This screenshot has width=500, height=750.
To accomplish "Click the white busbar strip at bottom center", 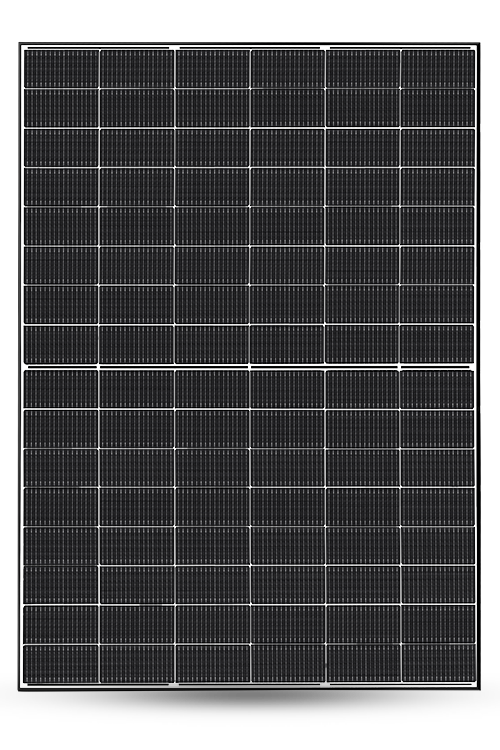I will [249, 685].
